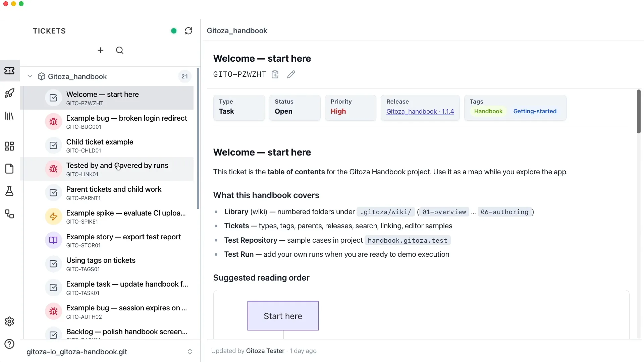Collapse the Gitoza_handbook project tree

click(x=30, y=76)
